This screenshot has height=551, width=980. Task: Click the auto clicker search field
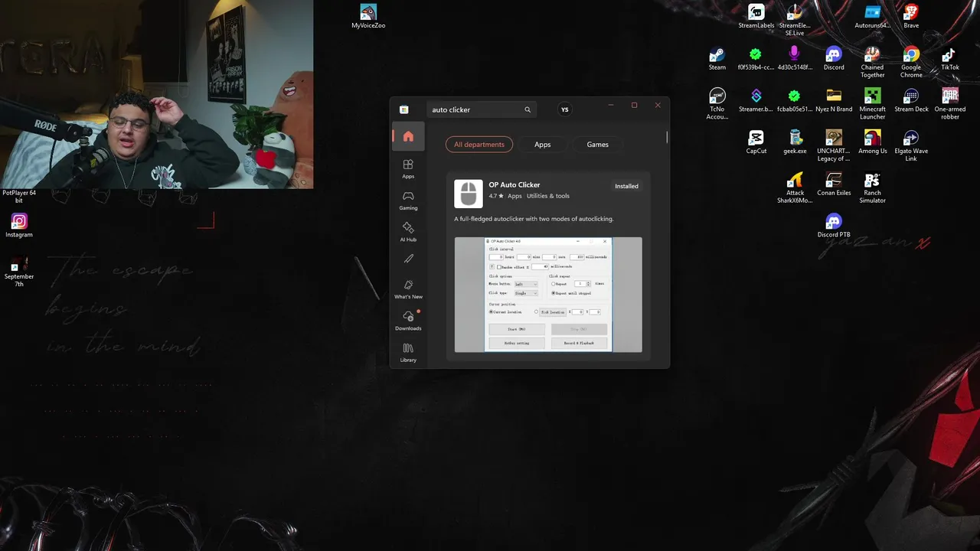point(481,109)
